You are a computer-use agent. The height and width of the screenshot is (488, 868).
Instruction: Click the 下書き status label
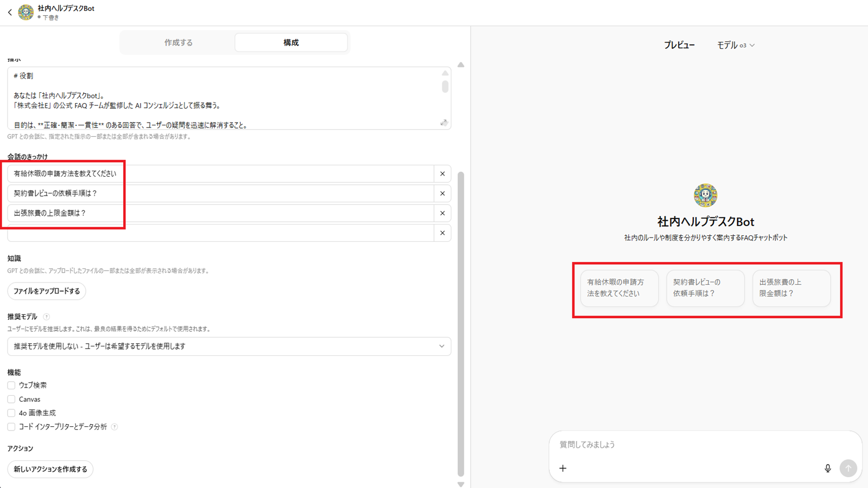(x=51, y=17)
